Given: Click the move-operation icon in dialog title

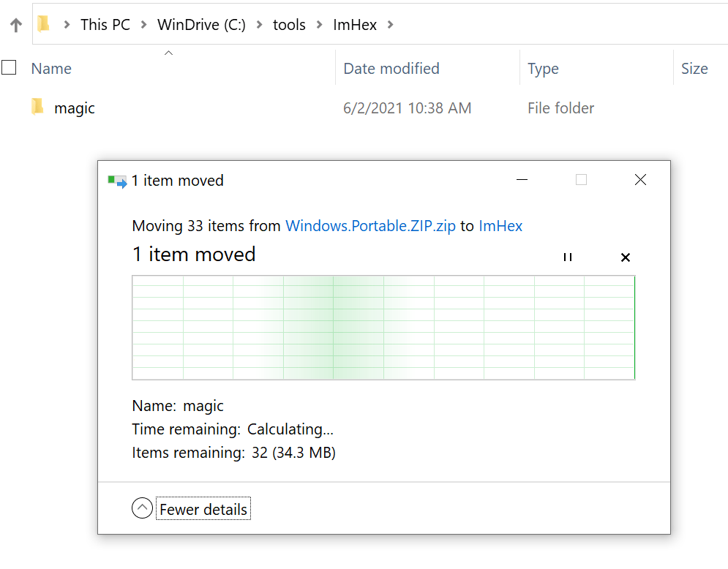Looking at the screenshot, I should coord(117,181).
